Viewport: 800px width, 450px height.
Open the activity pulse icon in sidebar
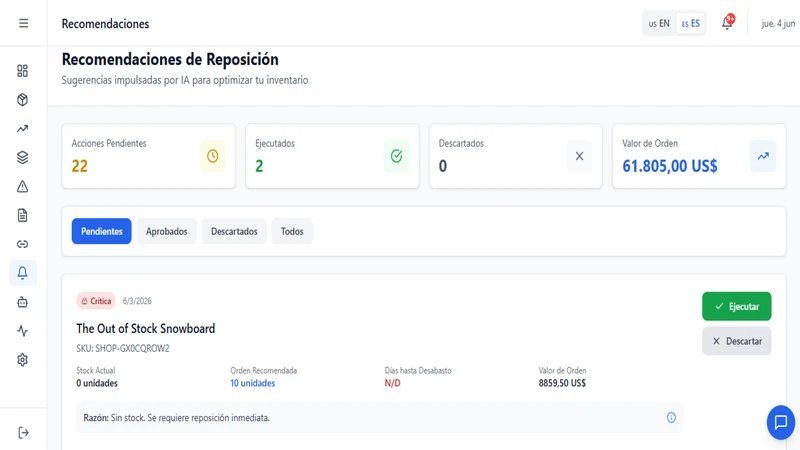(x=22, y=331)
